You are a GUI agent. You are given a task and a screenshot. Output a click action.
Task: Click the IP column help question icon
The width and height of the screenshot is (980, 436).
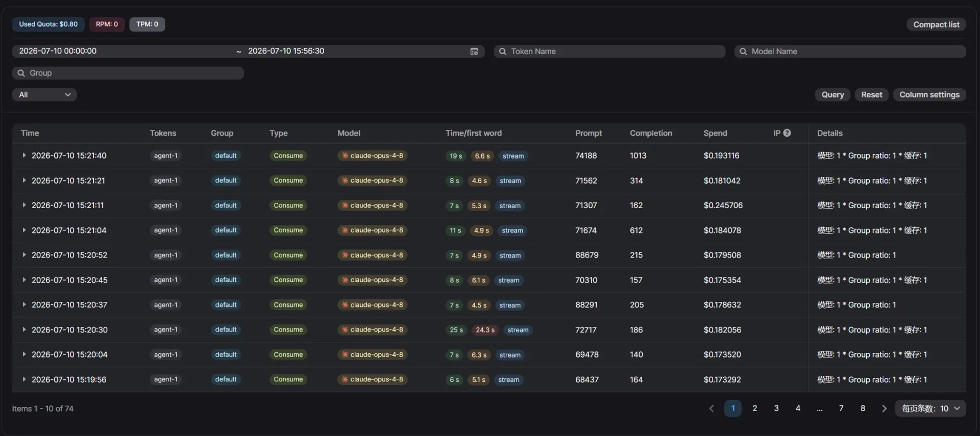(787, 133)
